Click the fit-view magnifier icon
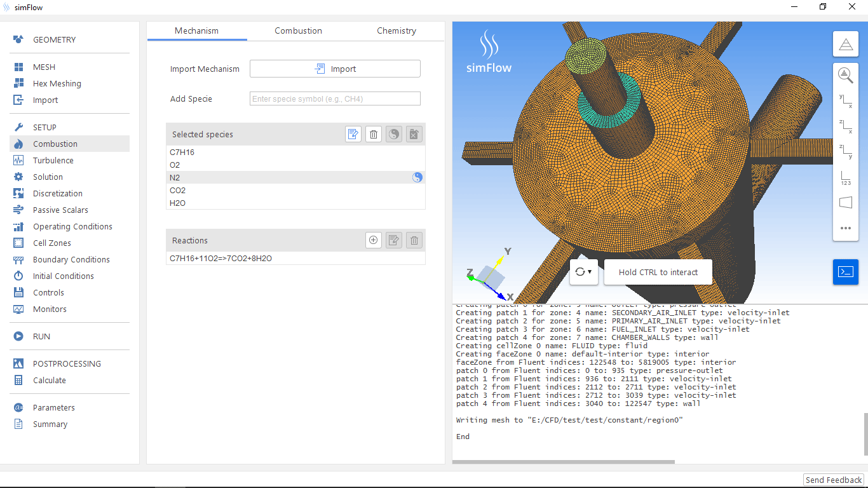868x488 pixels. (845, 75)
